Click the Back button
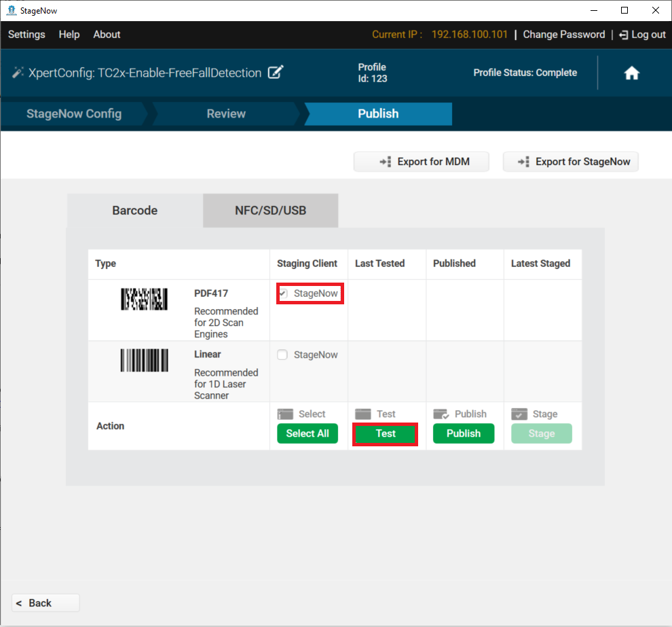672x627 pixels. pyautogui.click(x=45, y=603)
